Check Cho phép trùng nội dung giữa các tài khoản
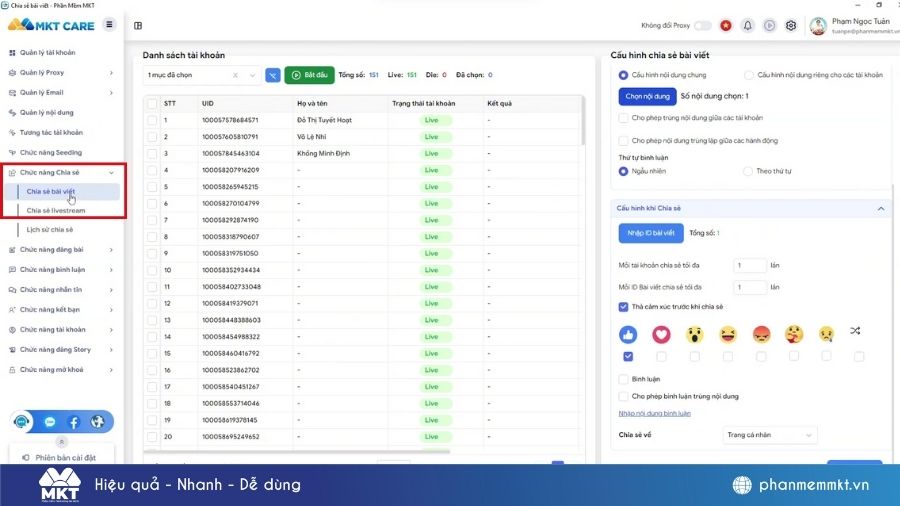900x506 pixels. (623, 118)
